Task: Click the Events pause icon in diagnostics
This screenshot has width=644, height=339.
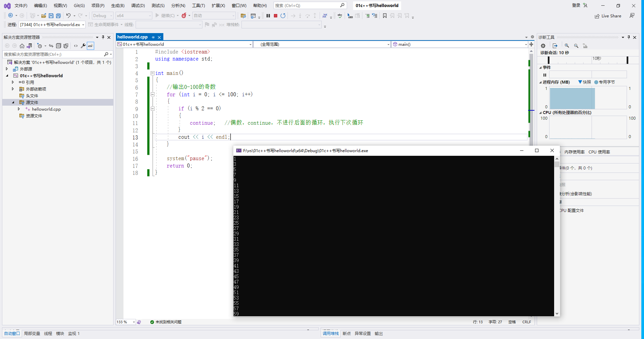Action: pyautogui.click(x=545, y=75)
